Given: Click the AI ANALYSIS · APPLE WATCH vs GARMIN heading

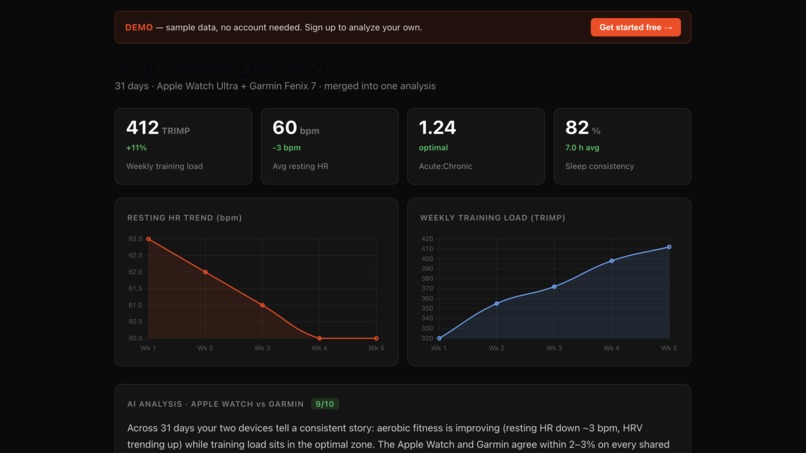Looking at the screenshot, I should point(215,404).
